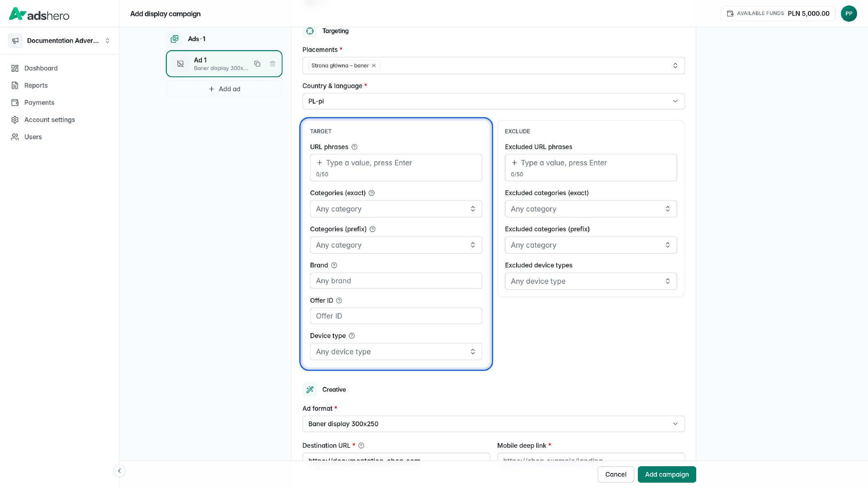The image size is (868, 488).
Task: Focus the Offer ID input field
Action: tap(396, 316)
